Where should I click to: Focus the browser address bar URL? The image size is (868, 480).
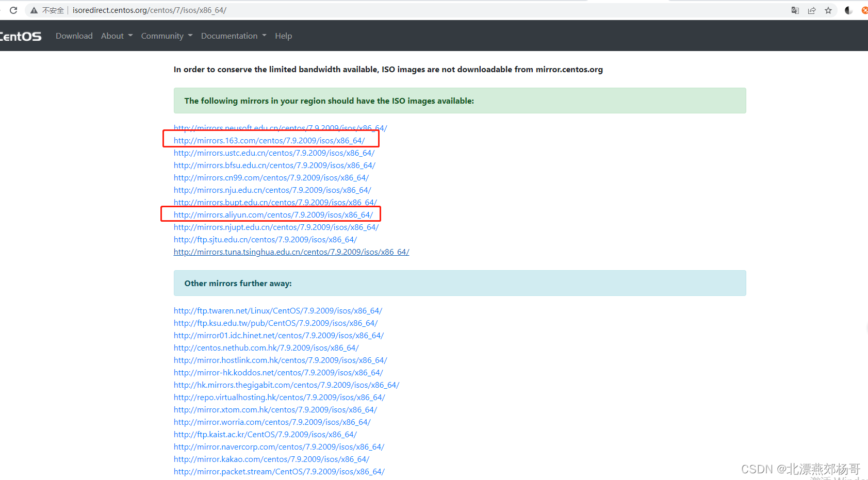(150, 10)
